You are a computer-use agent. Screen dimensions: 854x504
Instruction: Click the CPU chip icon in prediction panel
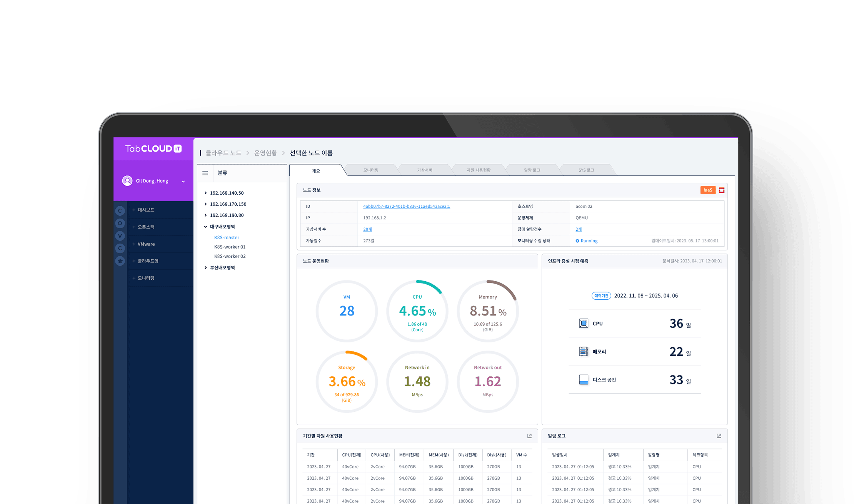pyautogui.click(x=584, y=323)
